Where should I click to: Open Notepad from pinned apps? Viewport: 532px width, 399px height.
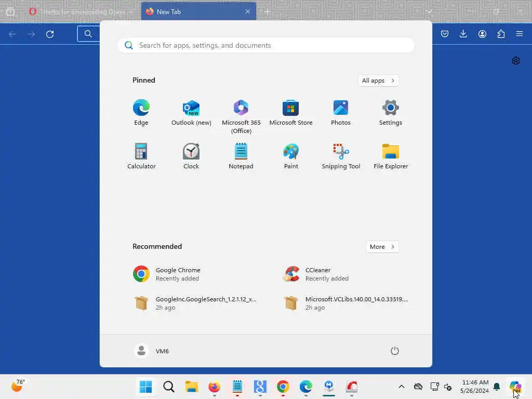241,156
